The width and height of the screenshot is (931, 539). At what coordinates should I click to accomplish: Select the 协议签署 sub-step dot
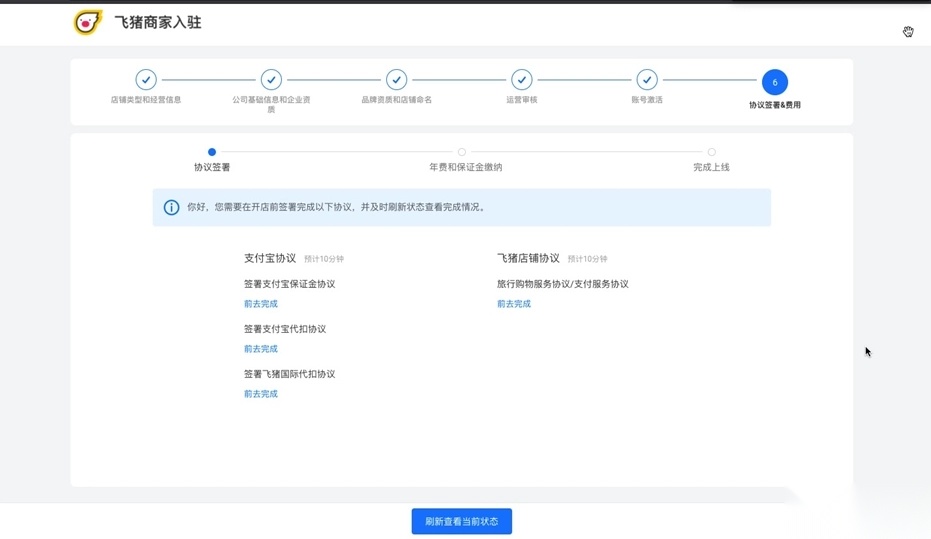[x=212, y=152]
